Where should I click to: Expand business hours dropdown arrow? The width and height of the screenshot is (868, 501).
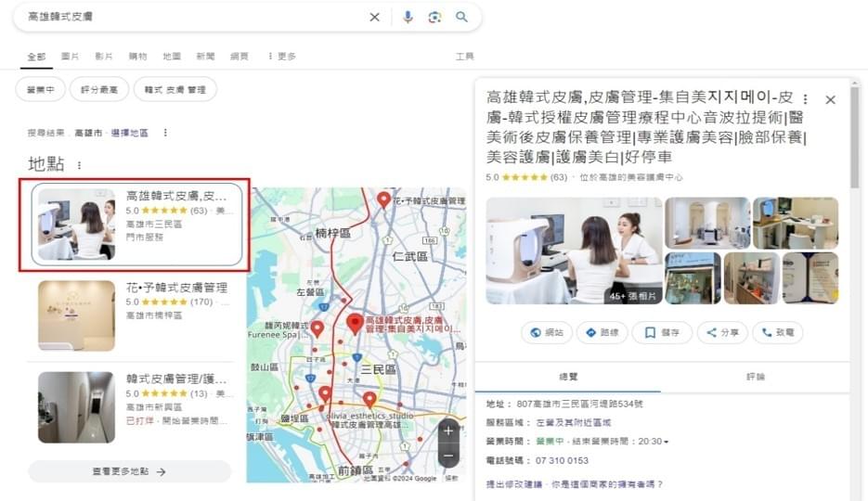[666, 442]
